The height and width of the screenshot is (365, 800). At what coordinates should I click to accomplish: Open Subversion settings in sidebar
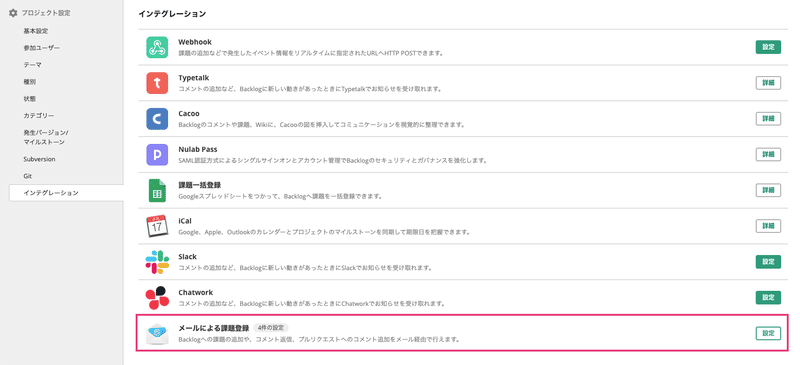pyautogui.click(x=39, y=159)
